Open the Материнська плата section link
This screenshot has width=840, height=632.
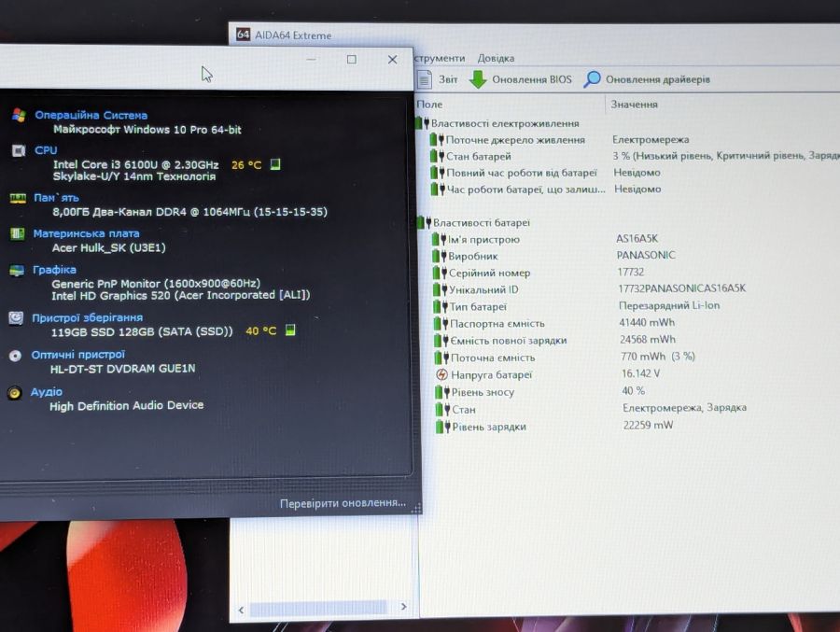(x=86, y=233)
